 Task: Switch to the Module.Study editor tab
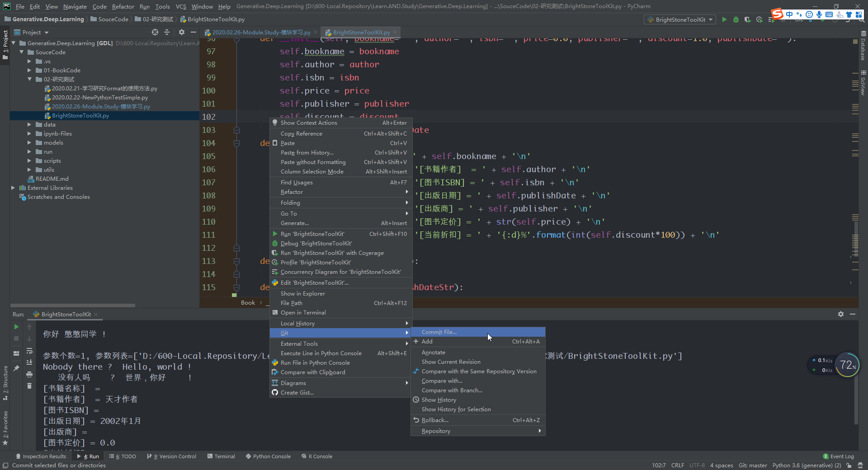tap(261, 32)
